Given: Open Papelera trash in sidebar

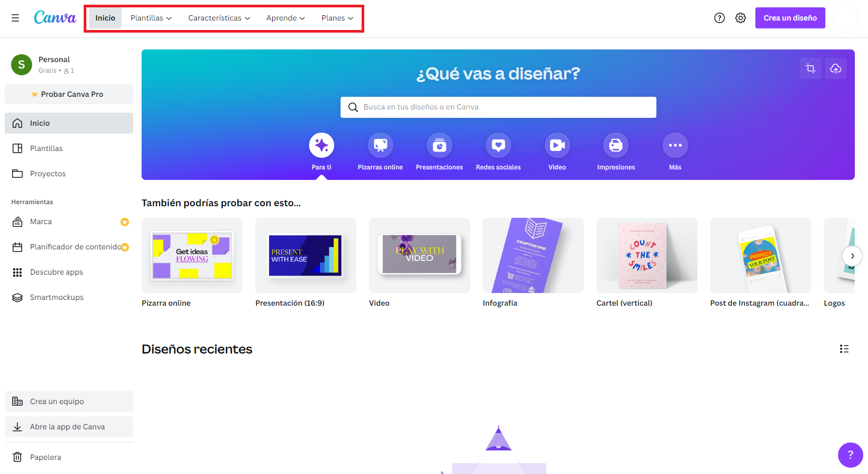Looking at the screenshot, I should coord(69,457).
